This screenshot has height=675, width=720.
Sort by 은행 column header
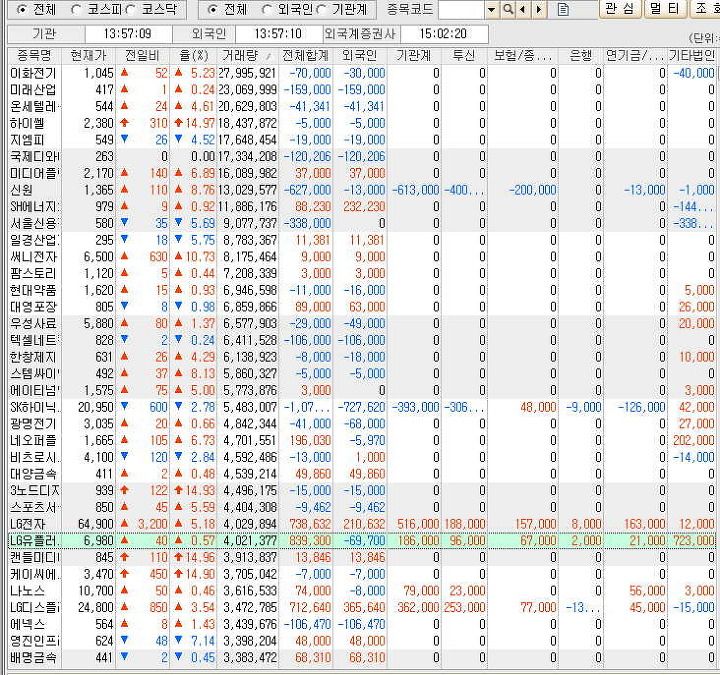click(580, 56)
